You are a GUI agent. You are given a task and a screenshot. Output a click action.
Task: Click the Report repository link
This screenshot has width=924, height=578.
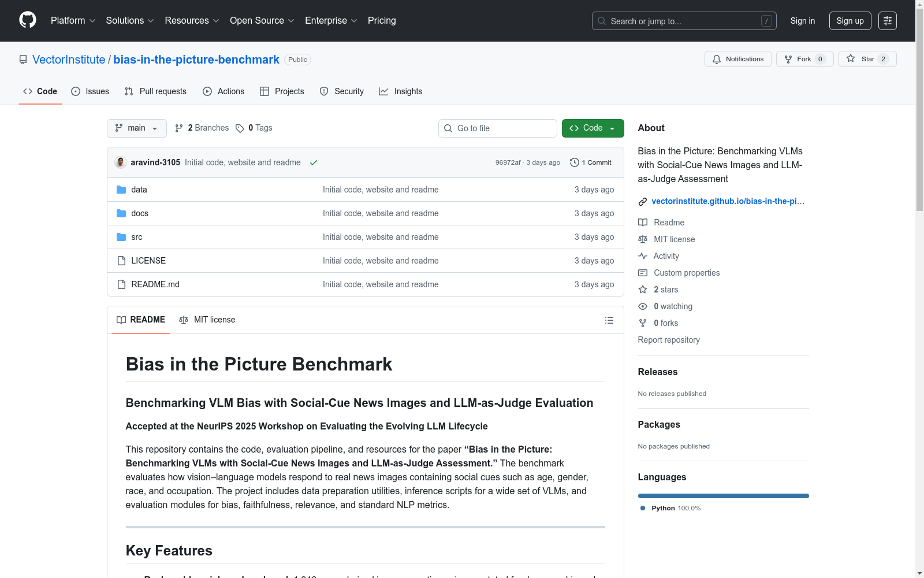[x=669, y=340]
